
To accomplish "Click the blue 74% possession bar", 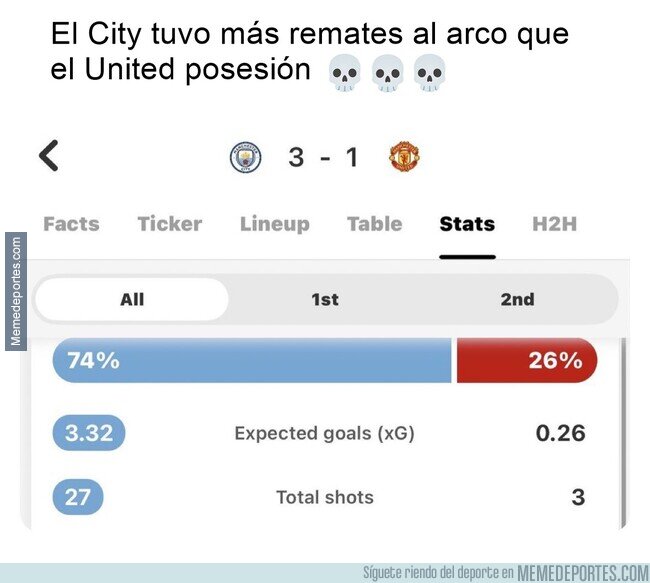I will point(252,360).
